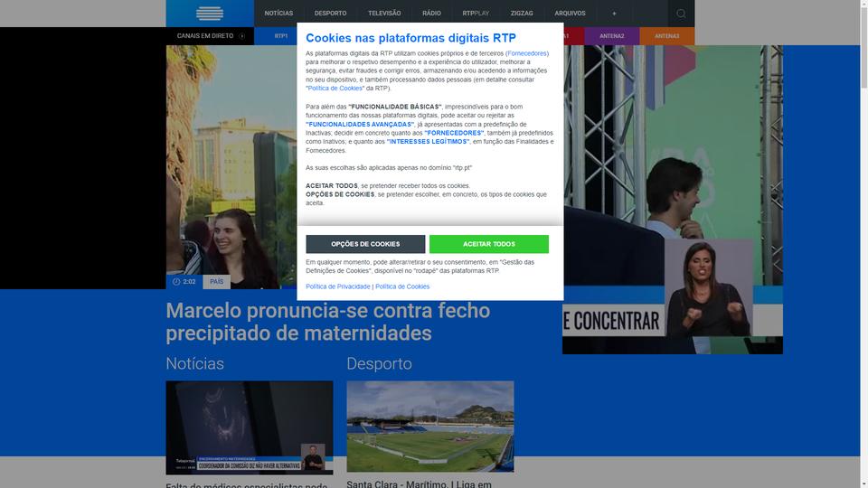Click Opções de Cookies button
This screenshot has height=488, width=868.
(x=365, y=244)
